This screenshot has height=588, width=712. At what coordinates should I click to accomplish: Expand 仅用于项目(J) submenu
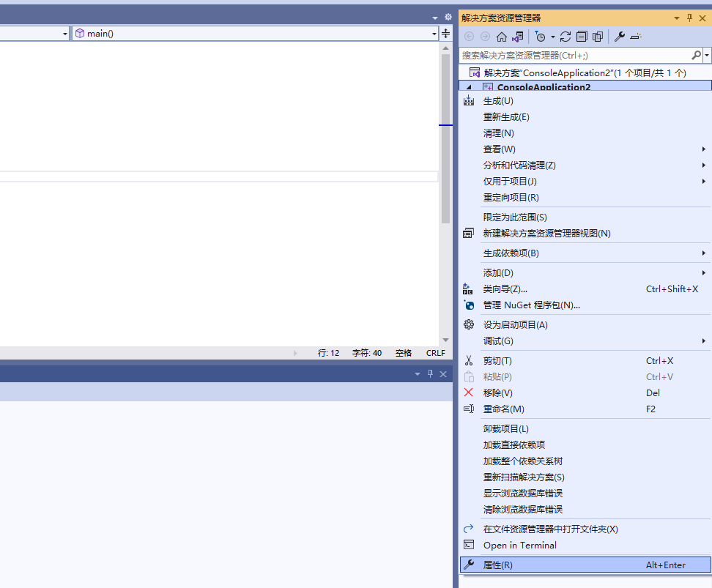click(585, 182)
